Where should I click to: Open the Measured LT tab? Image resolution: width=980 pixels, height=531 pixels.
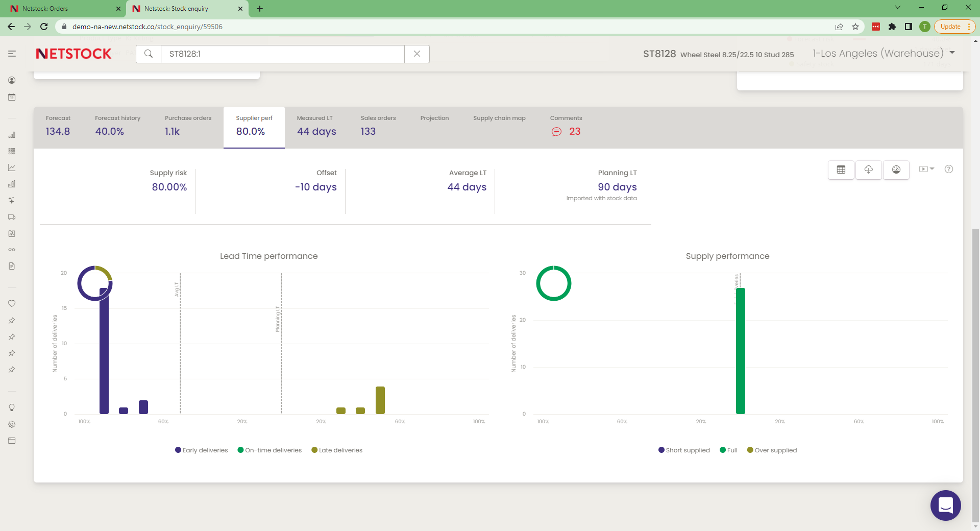click(x=316, y=126)
